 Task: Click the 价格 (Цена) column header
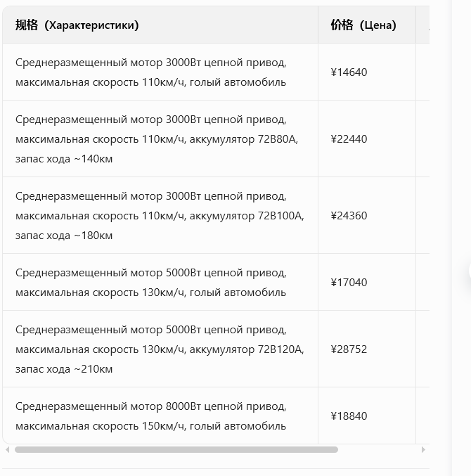(363, 25)
